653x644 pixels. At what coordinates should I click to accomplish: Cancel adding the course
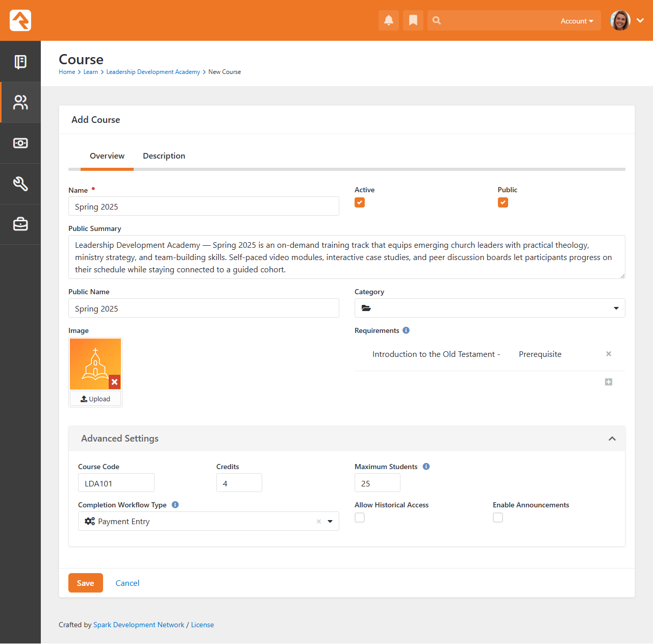pos(128,583)
